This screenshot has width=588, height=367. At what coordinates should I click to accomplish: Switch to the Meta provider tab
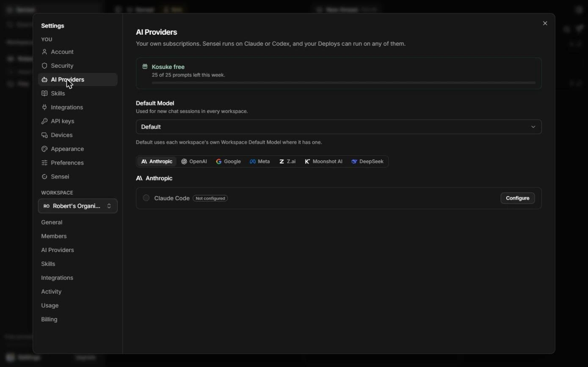point(260,162)
